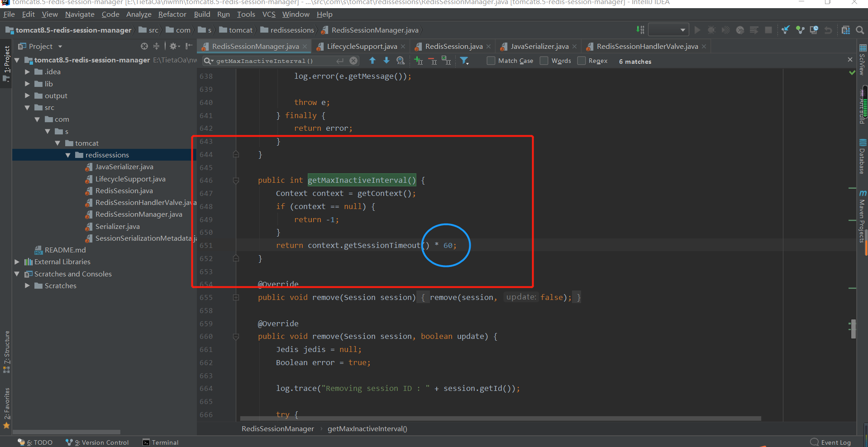Click the Revert undo arrow icon
Screen dimensions: 868x447
pyautogui.click(x=828, y=30)
